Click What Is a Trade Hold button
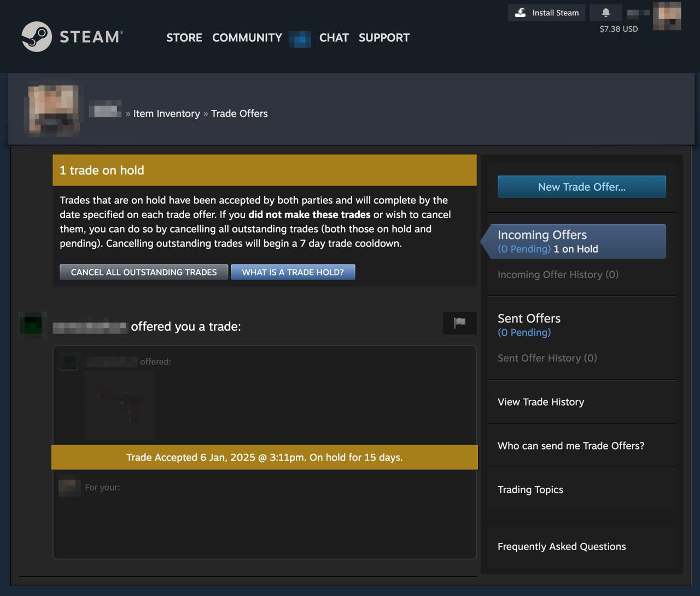This screenshot has height=596, width=700. click(x=293, y=272)
